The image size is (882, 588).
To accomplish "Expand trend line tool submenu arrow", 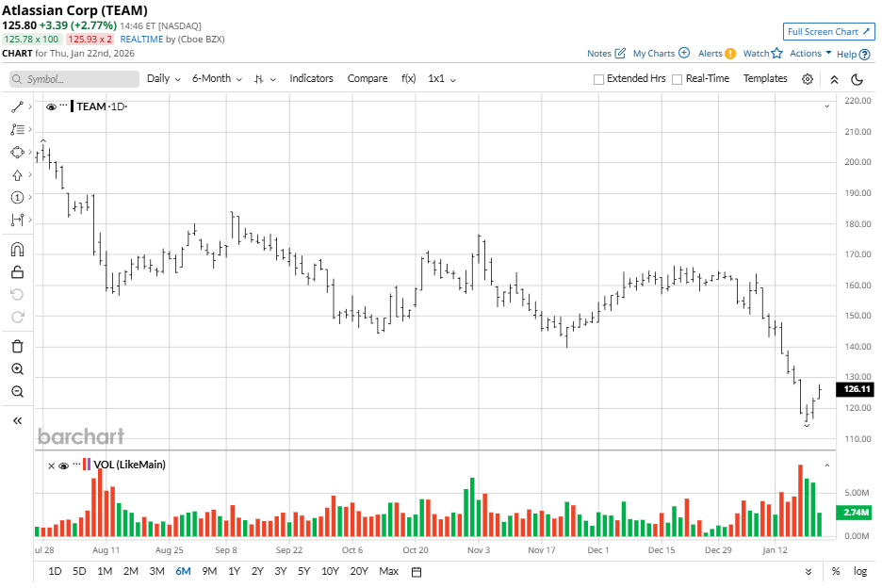I will pos(30,106).
